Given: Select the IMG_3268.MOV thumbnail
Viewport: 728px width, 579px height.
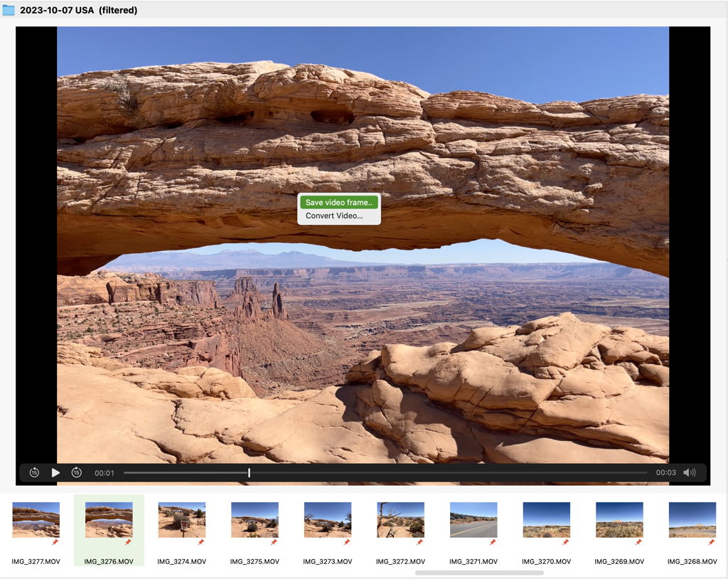Looking at the screenshot, I should pos(692,520).
